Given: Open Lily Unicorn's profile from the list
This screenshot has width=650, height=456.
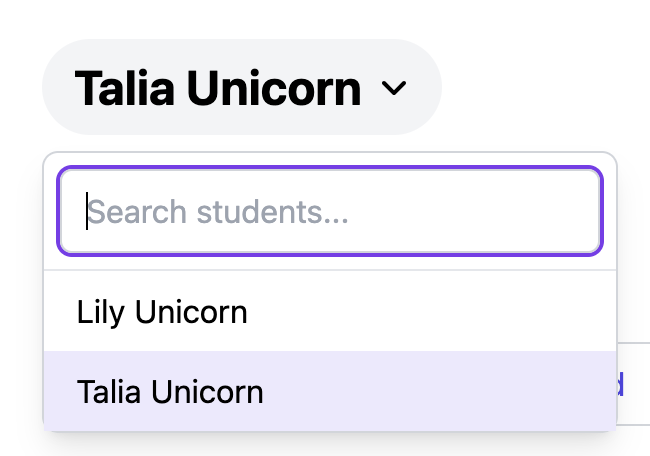Looking at the screenshot, I should pyautogui.click(x=162, y=312).
